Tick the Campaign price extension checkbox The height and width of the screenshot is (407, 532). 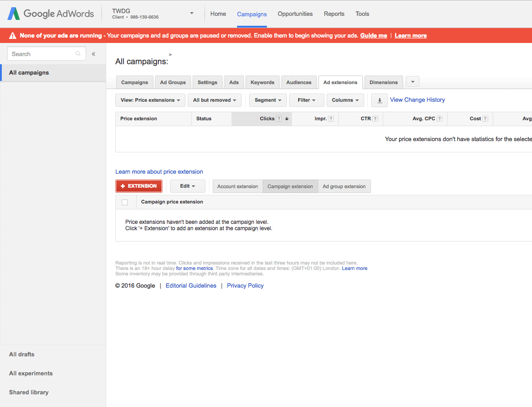[x=124, y=203]
